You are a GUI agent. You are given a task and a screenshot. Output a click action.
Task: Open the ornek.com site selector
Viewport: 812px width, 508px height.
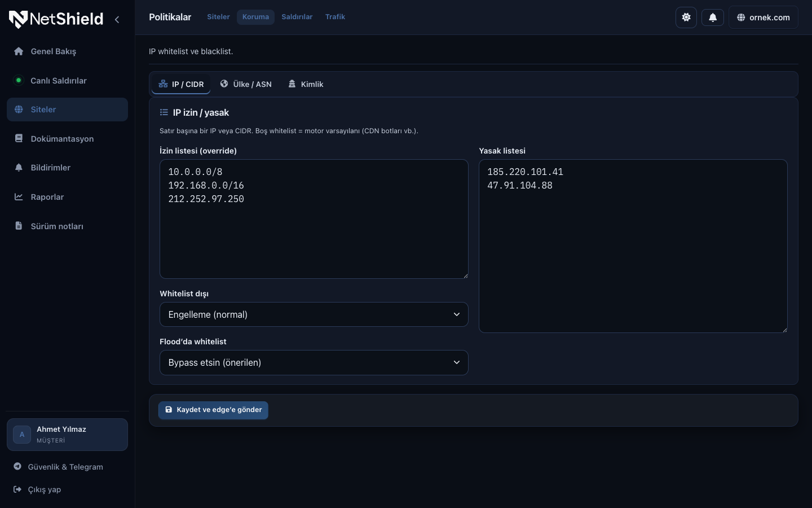pos(764,17)
